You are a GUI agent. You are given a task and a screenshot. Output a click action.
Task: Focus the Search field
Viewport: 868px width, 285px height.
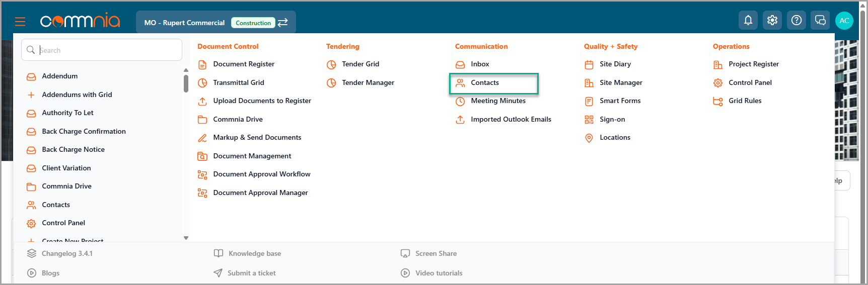tap(102, 50)
